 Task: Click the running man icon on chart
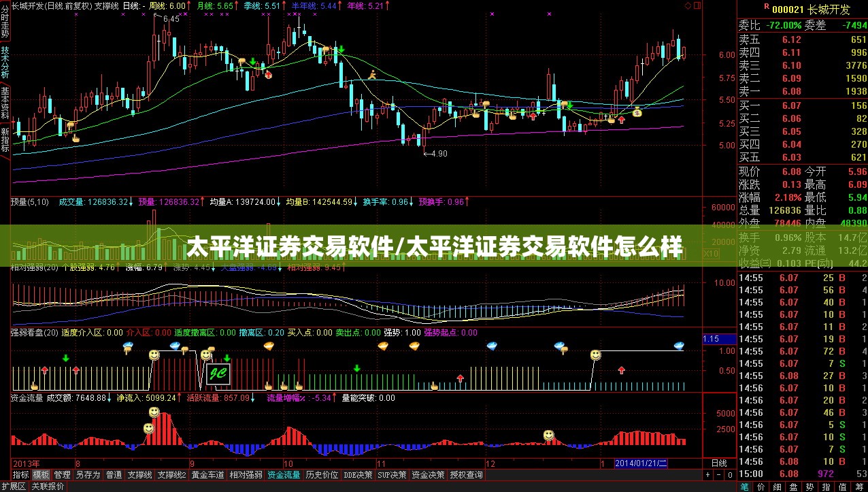[x=371, y=73]
